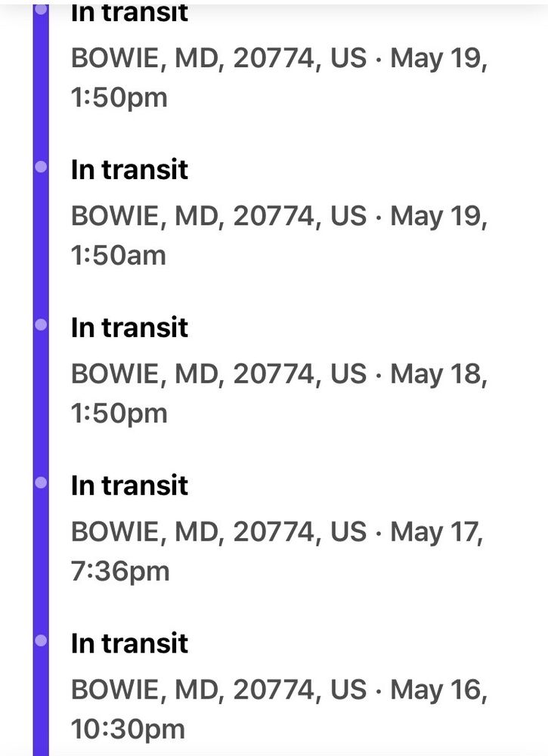Select the timeline dot for May 16, 10:30pm
Image resolution: width=548 pixels, height=756 pixels.
click(41, 640)
